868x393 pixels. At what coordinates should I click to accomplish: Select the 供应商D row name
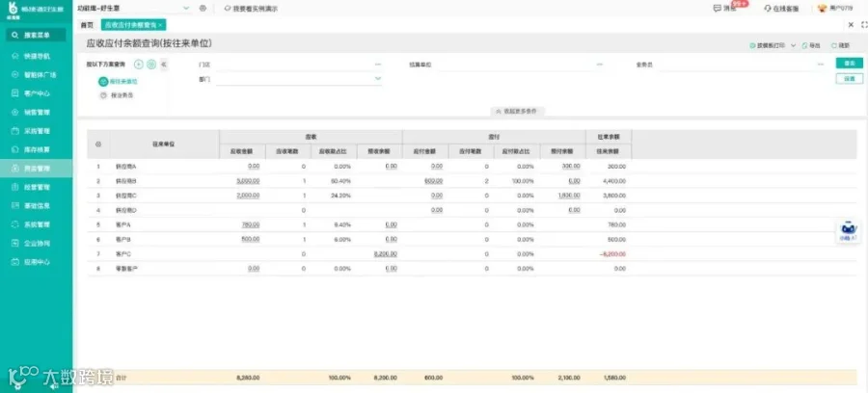(x=125, y=210)
